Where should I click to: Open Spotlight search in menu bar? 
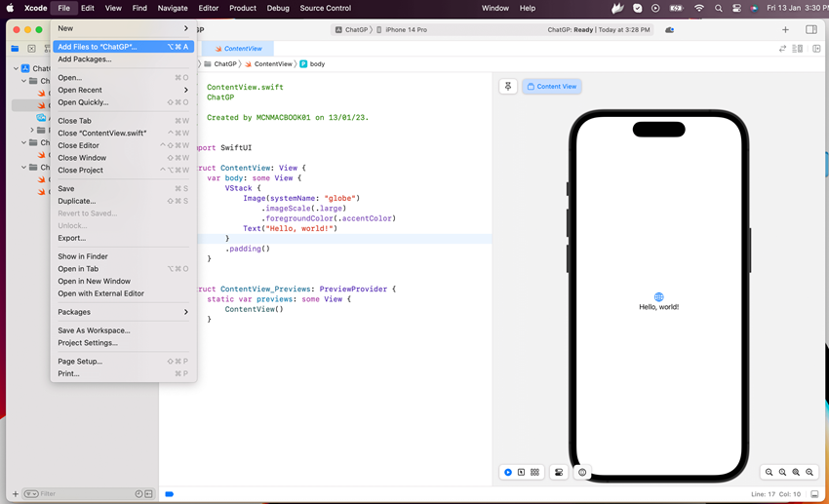click(x=718, y=8)
